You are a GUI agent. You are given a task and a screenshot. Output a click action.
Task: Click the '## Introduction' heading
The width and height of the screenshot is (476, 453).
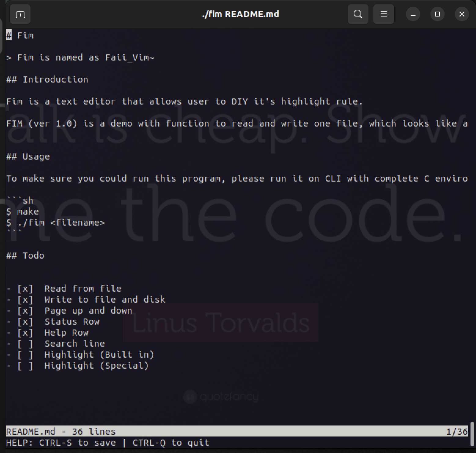tap(47, 79)
